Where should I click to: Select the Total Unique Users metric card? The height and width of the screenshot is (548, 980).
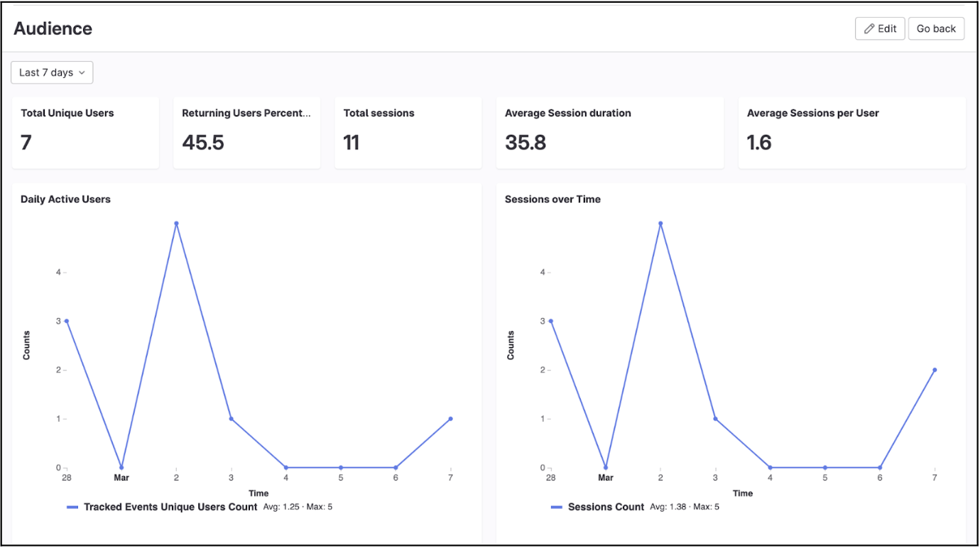click(85, 132)
